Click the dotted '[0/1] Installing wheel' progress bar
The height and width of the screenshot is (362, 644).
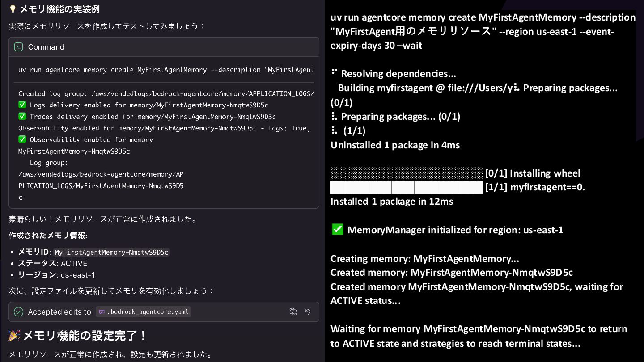[x=407, y=173]
